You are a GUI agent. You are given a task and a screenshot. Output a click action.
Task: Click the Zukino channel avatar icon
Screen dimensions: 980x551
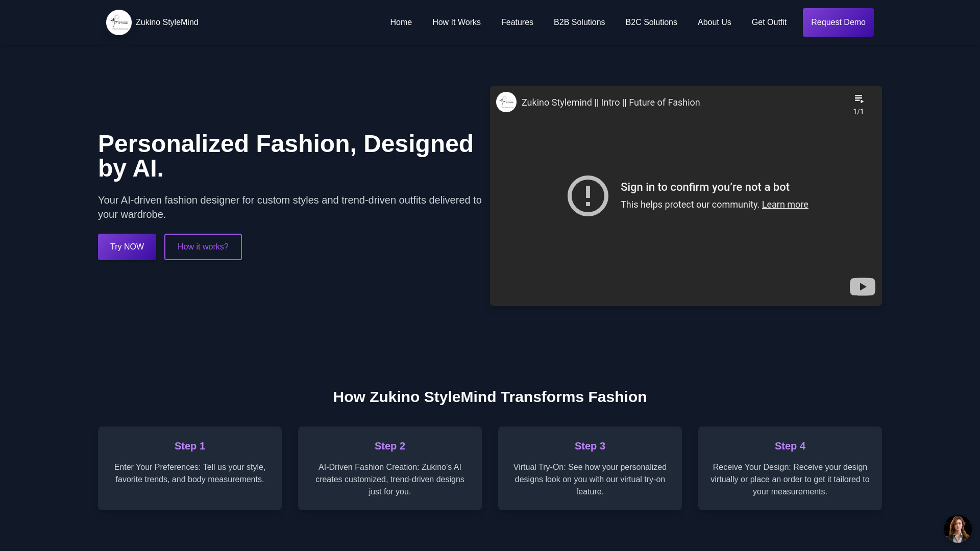[x=505, y=102]
